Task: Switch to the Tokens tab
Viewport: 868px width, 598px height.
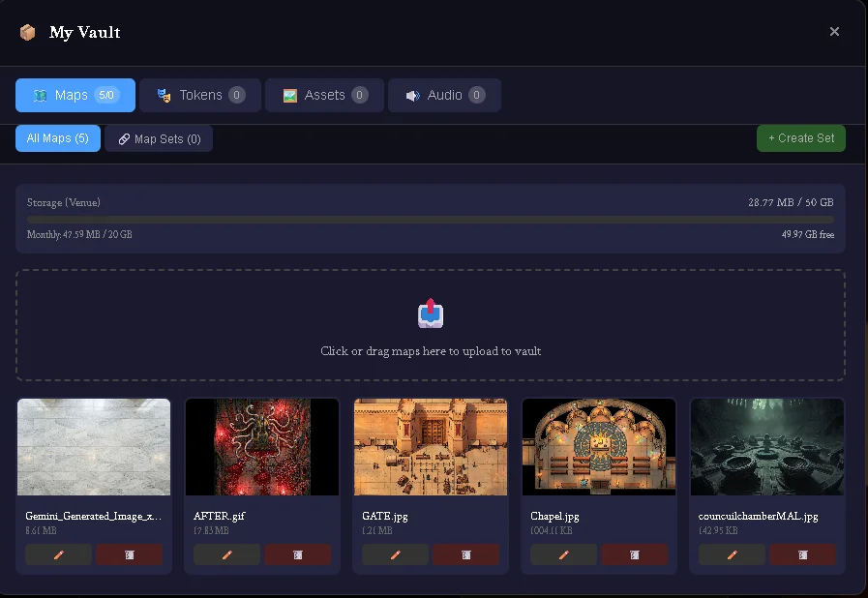Action: [200, 95]
